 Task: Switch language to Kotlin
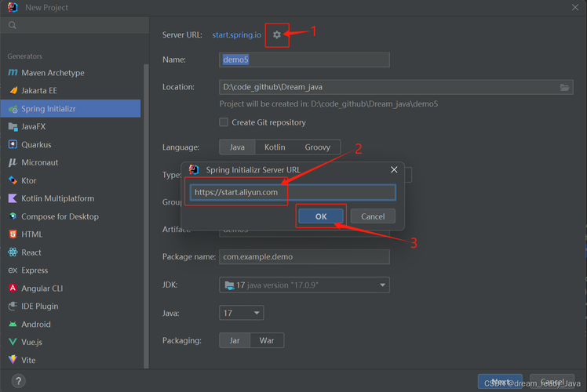coord(275,147)
